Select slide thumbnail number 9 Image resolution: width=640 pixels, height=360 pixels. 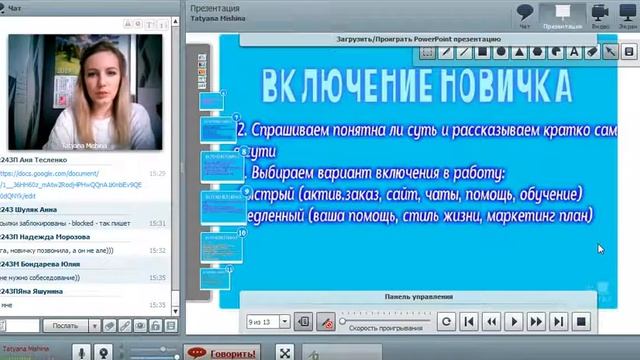point(224,207)
